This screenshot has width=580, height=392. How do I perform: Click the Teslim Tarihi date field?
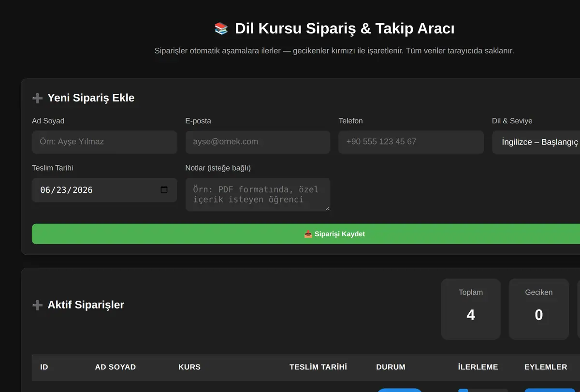[x=104, y=190]
